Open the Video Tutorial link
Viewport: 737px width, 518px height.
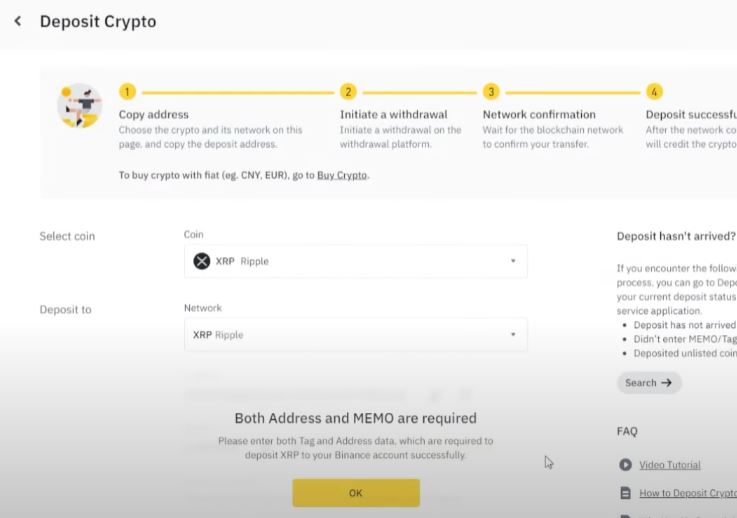[x=670, y=465]
